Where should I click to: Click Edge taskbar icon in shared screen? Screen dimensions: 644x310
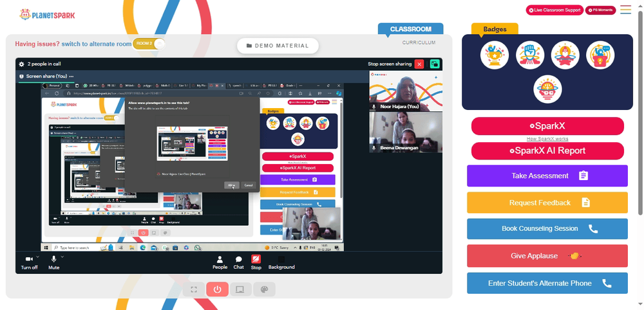(x=143, y=248)
